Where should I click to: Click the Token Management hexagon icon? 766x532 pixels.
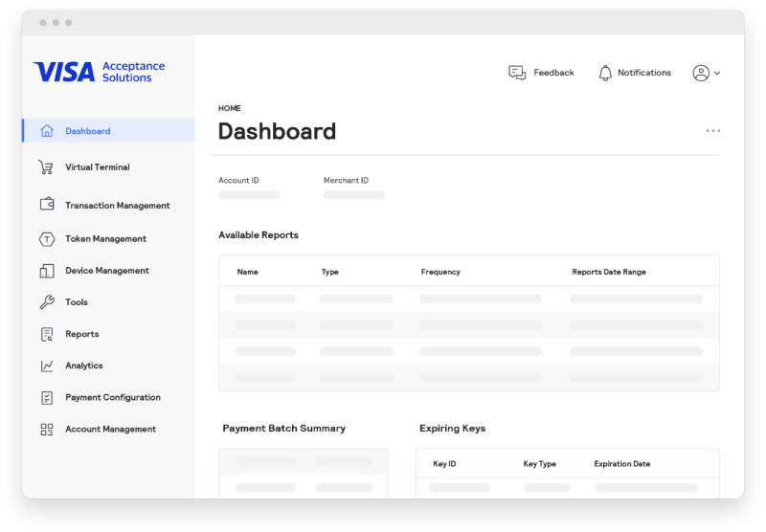[47, 239]
